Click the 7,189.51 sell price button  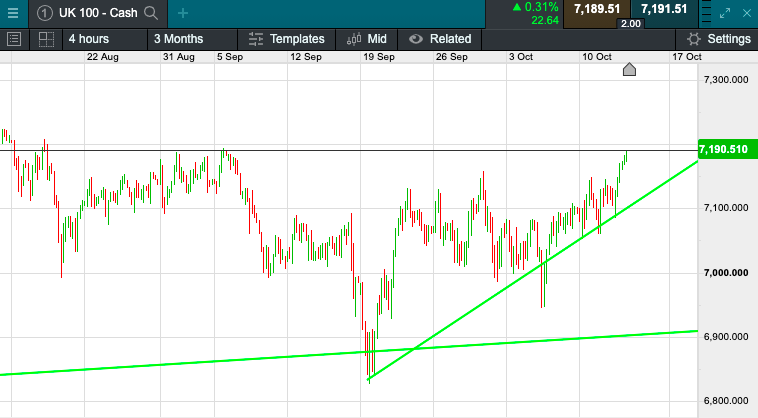597,9
